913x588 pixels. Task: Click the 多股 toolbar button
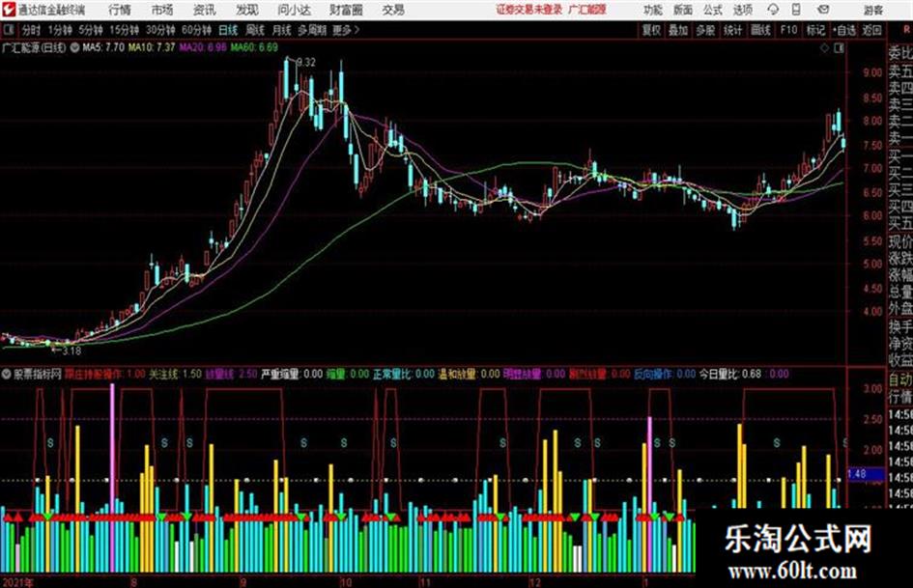coord(705,30)
